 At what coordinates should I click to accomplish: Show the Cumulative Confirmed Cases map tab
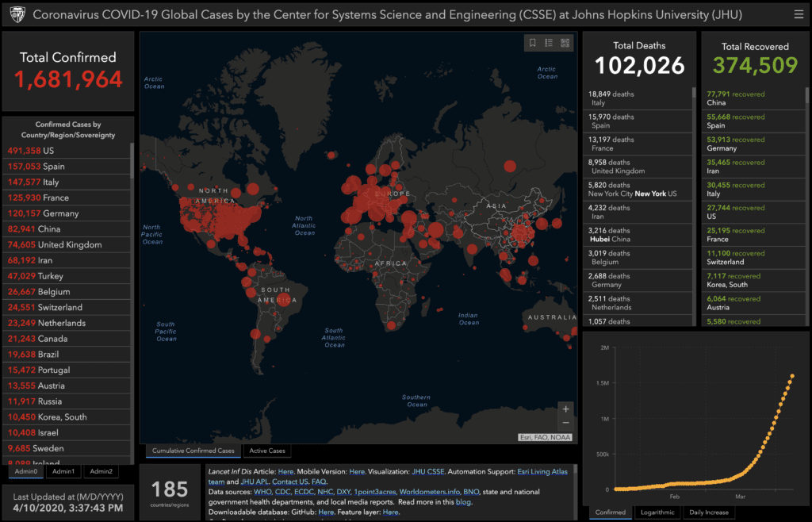[x=193, y=451]
